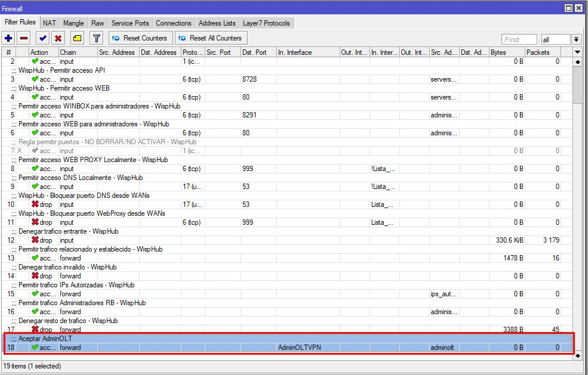The width and height of the screenshot is (588, 375).
Task: Open the 'all' chain filter dropdown
Action: [555, 39]
